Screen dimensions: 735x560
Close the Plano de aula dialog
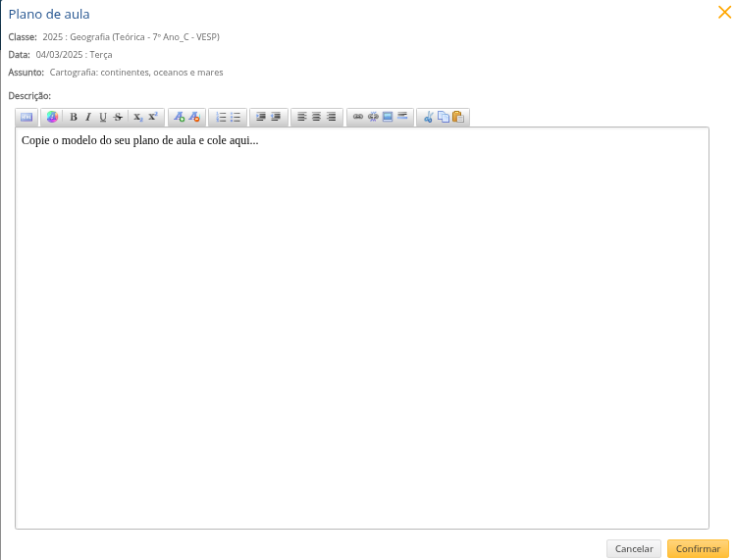724,12
